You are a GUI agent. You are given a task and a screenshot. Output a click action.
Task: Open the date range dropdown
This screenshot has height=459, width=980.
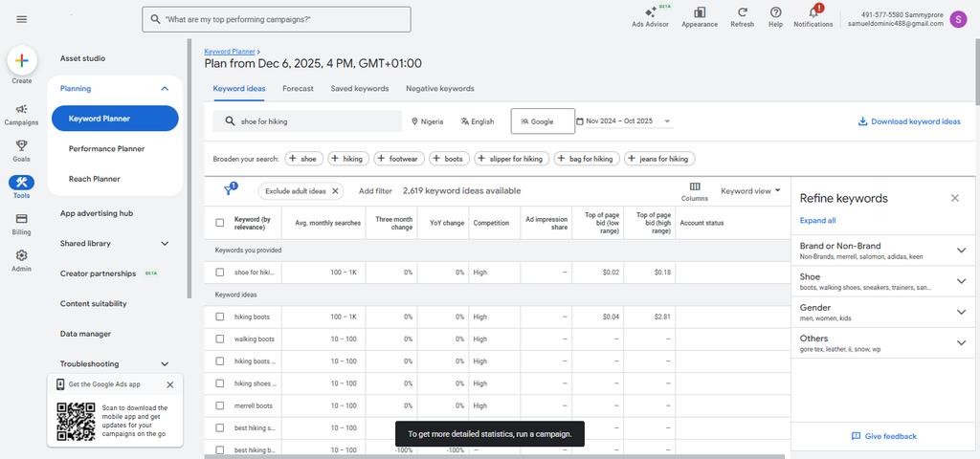click(624, 121)
